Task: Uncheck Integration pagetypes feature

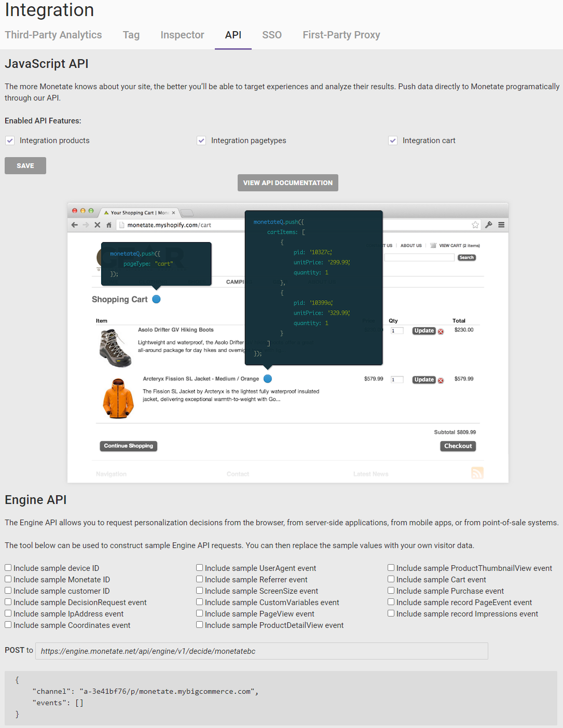Action: pyautogui.click(x=201, y=141)
